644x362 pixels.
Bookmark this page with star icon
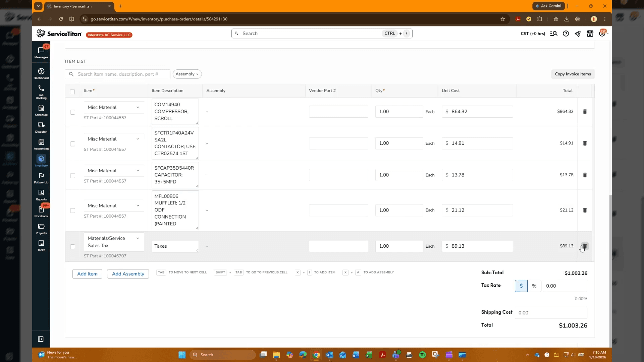(503, 19)
